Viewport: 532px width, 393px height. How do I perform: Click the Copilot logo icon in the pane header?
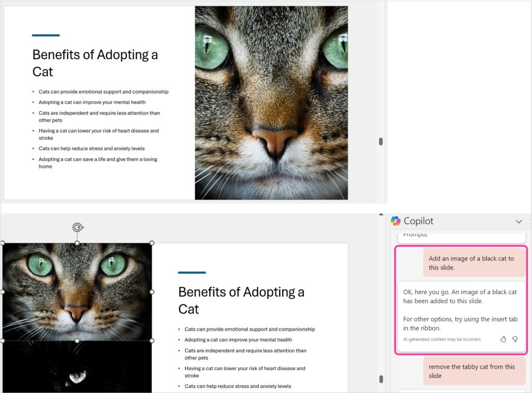click(396, 221)
